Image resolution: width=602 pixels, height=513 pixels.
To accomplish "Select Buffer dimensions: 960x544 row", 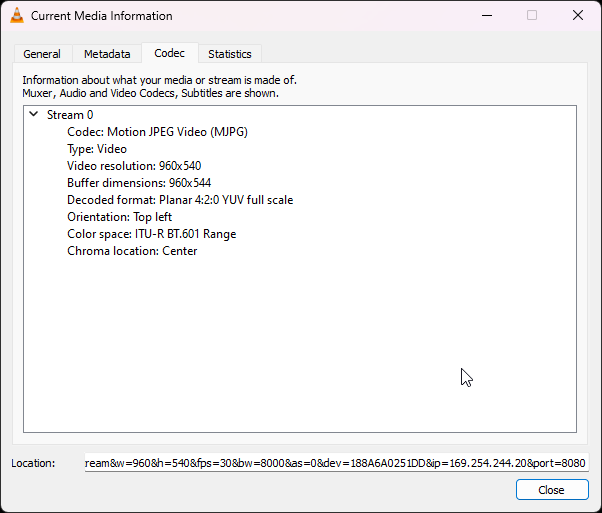I will 139,183.
